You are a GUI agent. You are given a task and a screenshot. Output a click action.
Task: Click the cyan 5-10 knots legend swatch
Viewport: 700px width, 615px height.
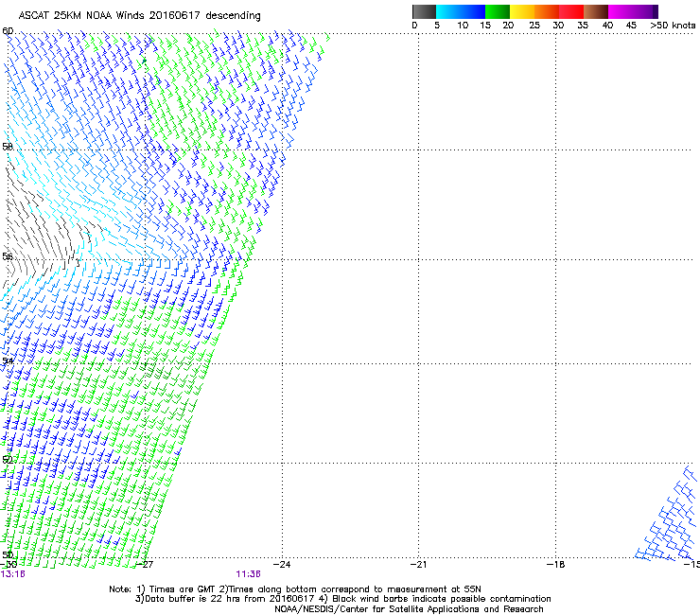pyautogui.click(x=448, y=11)
